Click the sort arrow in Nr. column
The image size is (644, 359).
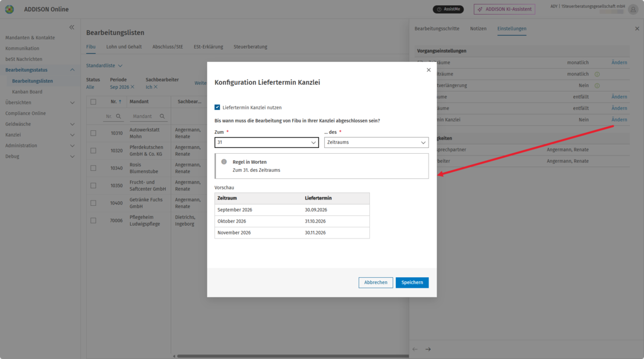120,101
